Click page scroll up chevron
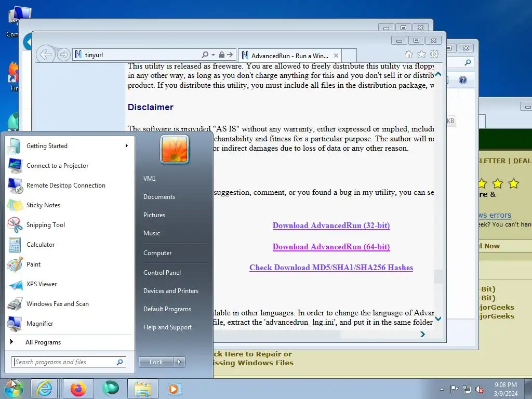 tap(438, 74)
